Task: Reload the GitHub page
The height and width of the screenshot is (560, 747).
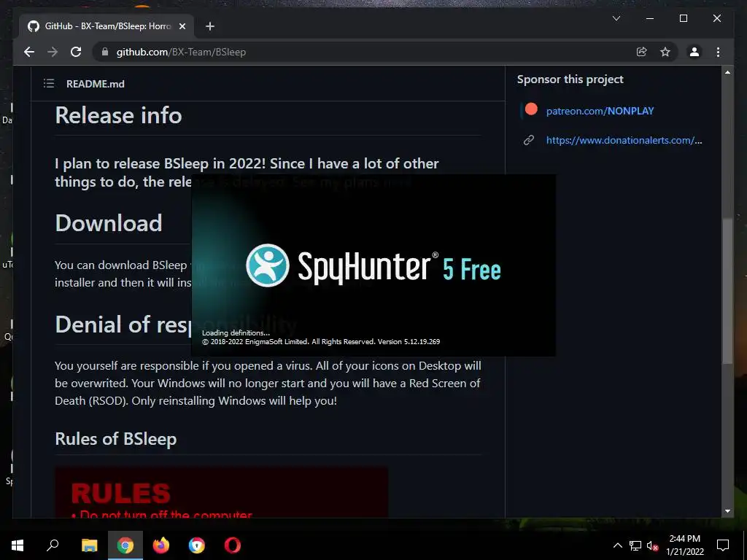Action: click(76, 52)
